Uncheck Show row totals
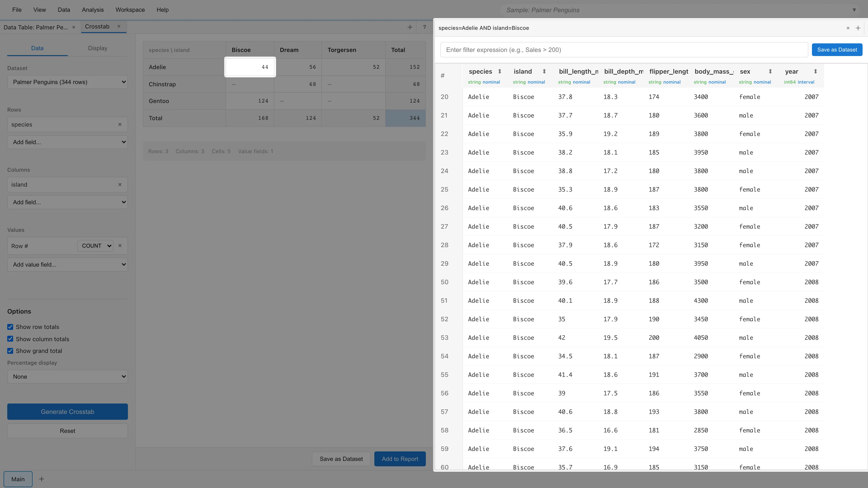The width and height of the screenshot is (868, 488). click(10, 327)
